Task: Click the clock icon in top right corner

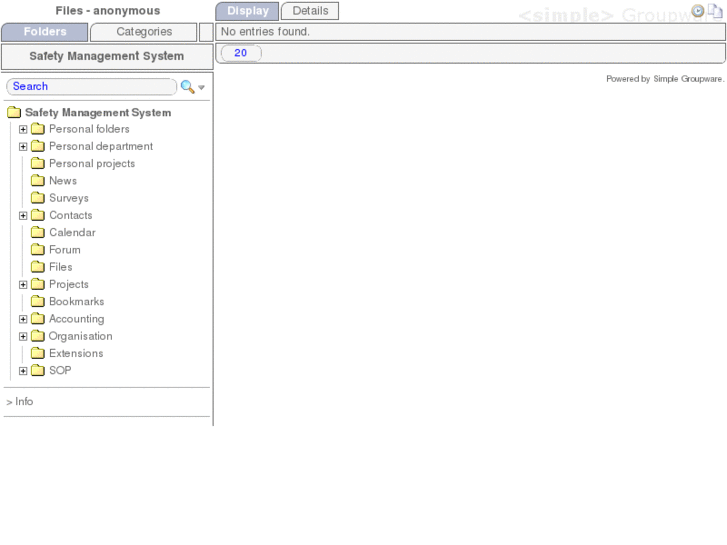Action: pyautogui.click(x=697, y=10)
